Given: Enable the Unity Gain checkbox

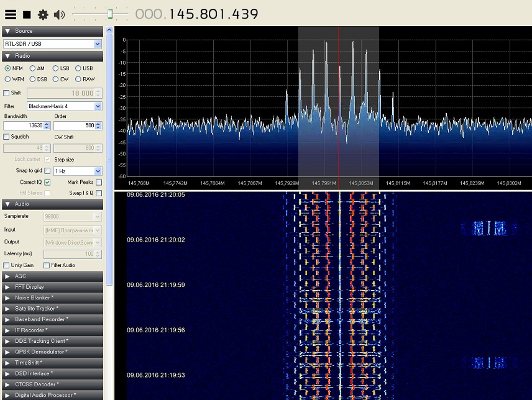Looking at the screenshot, I should pyautogui.click(x=6, y=265).
